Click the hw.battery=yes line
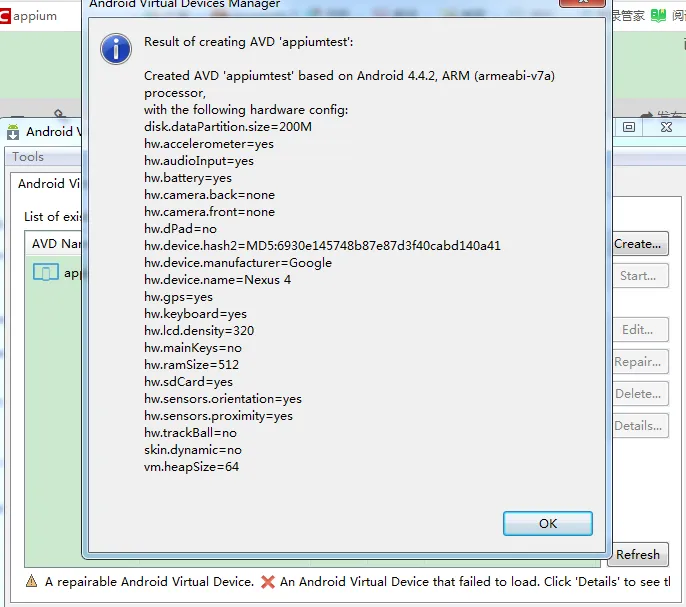 coord(188,178)
